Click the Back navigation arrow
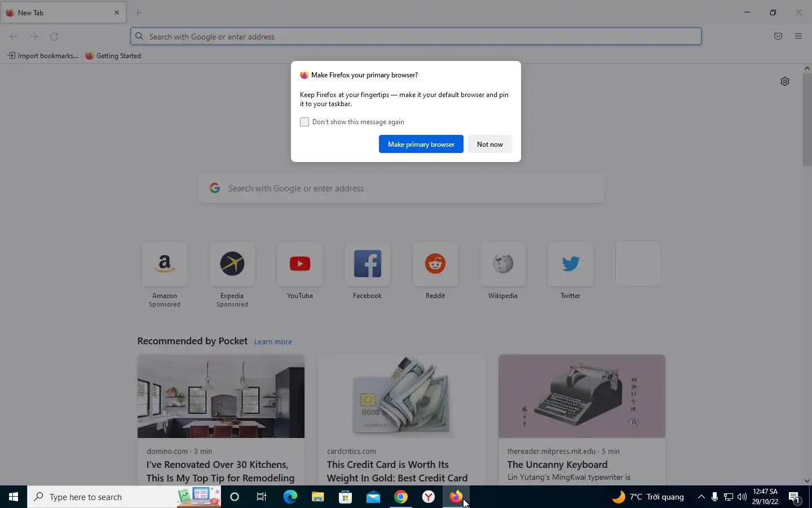Screen dimensions: 812x508 pos(14,37)
